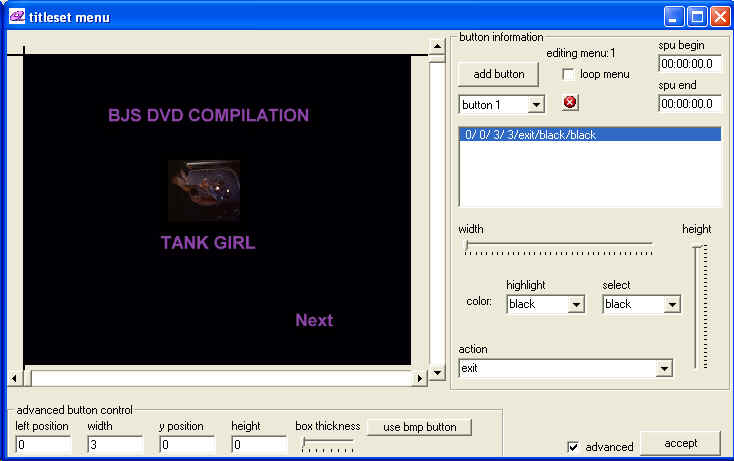Viewport: 734px width, 461px height.
Task: Click the advanced height input field
Action: tap(259, 444)
